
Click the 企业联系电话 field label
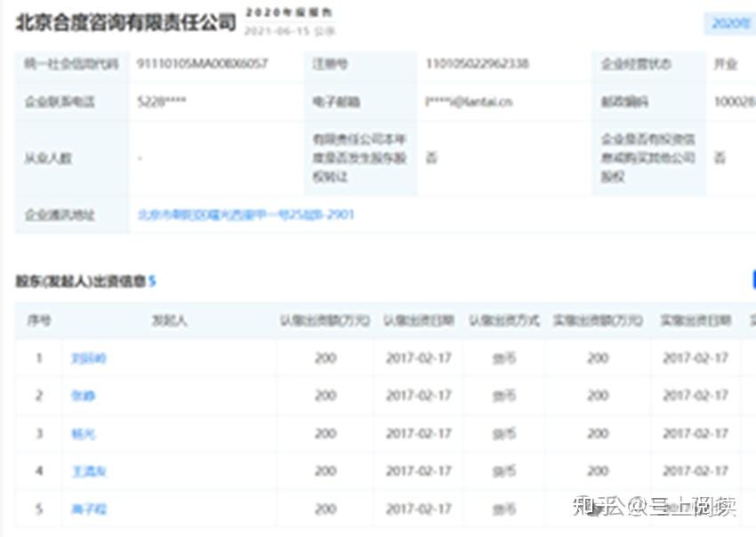pyautogui.click(x=60, y=101)
